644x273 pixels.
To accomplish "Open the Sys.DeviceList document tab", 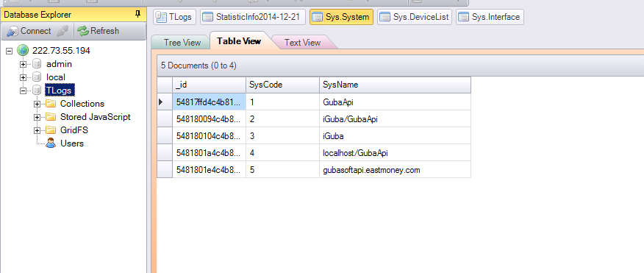I will [x=415, y=17].
